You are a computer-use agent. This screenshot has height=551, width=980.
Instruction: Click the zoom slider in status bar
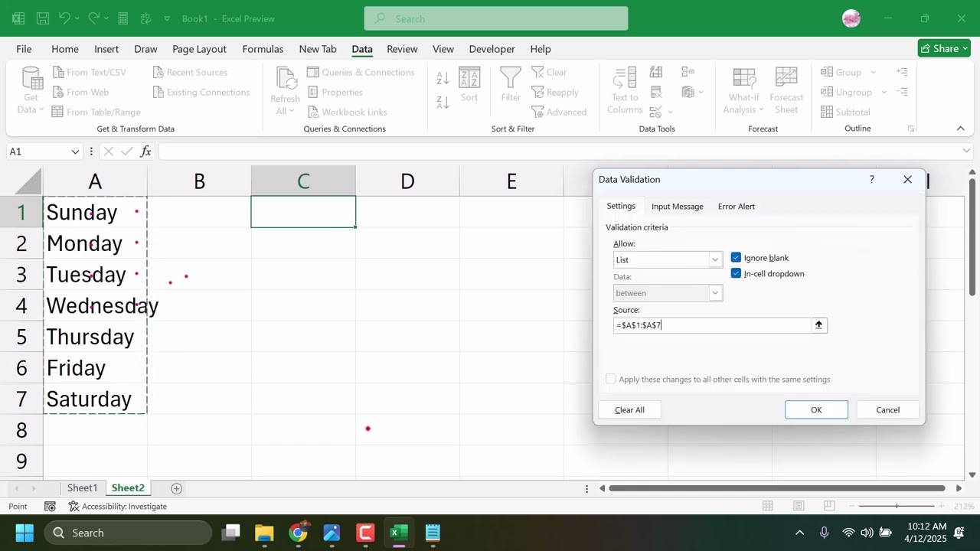tap(897, 506)
